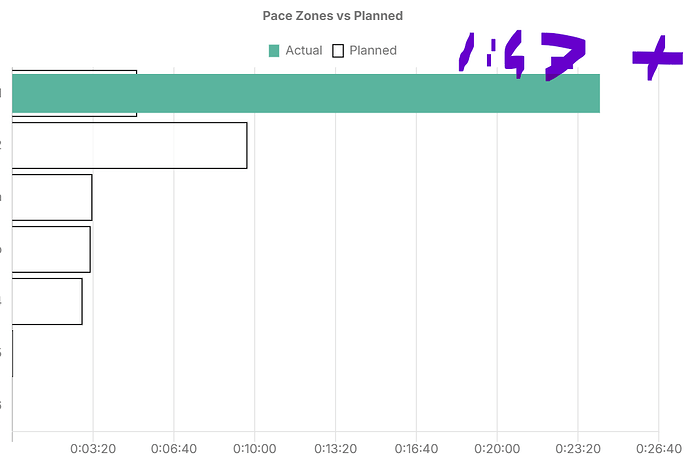Image resolution: width=690 pixels, height=468 pixels.
Task: Click the green Actual legend color swatch
Action: pos(274,51)
